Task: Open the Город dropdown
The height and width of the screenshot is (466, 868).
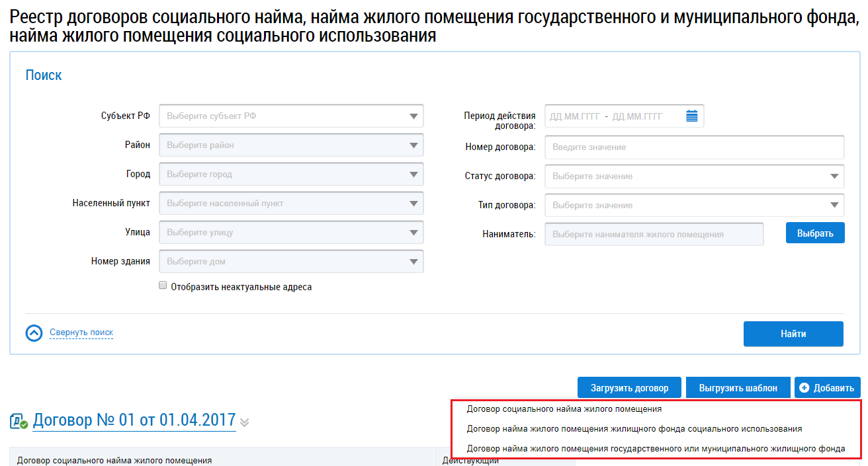Action: point(291,175)
